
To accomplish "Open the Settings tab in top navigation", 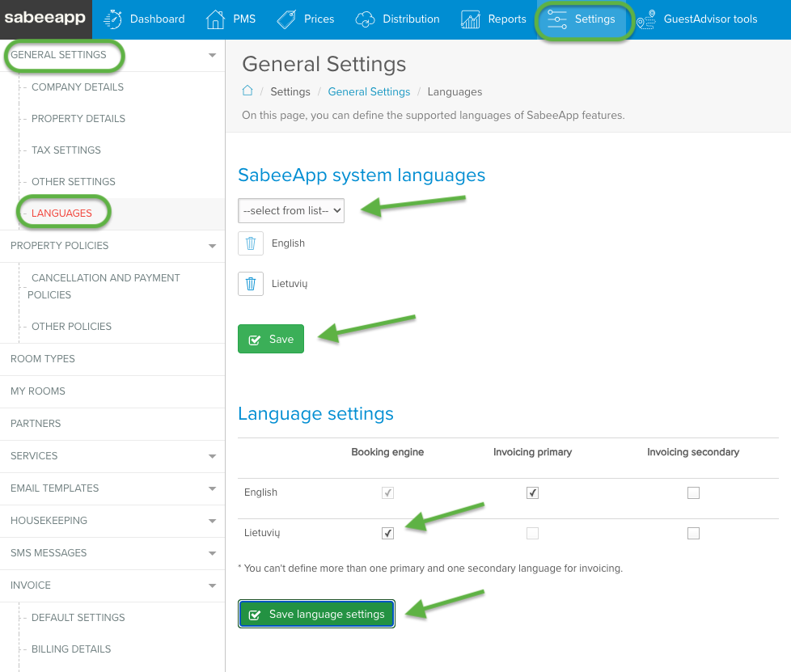I will tap(582, 19).
